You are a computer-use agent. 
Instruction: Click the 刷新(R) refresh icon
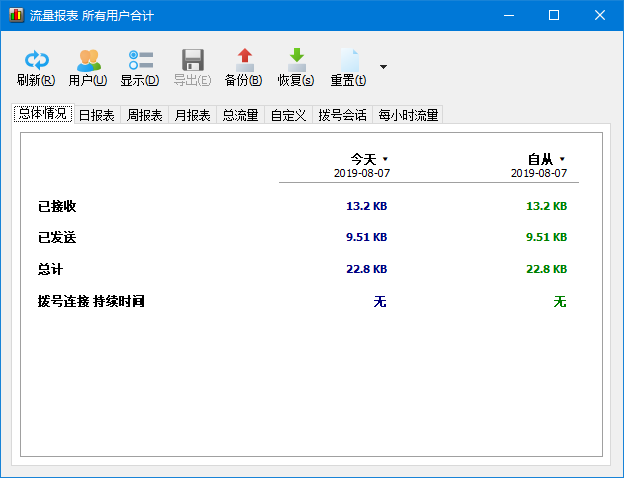coord(36,60)
